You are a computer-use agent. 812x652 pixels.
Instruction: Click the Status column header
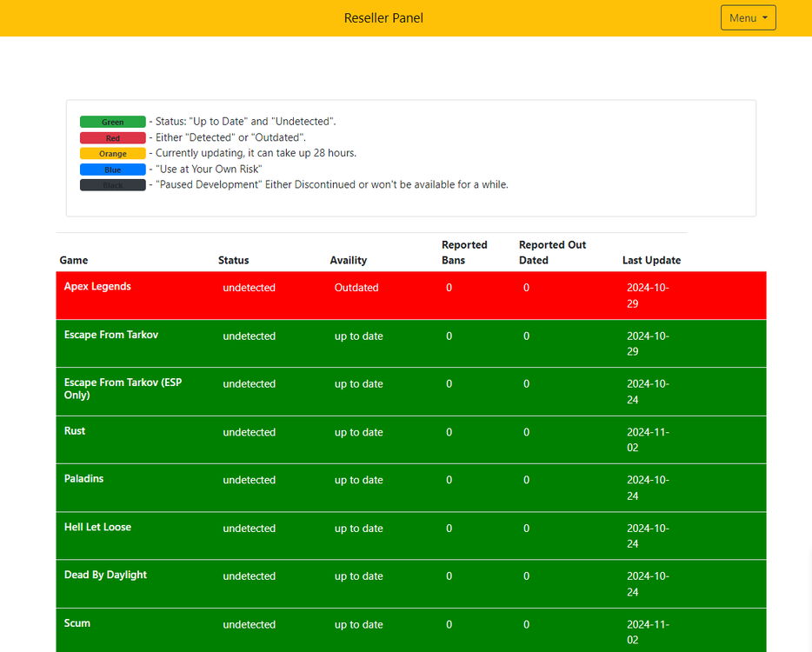(x=233, y=260)
